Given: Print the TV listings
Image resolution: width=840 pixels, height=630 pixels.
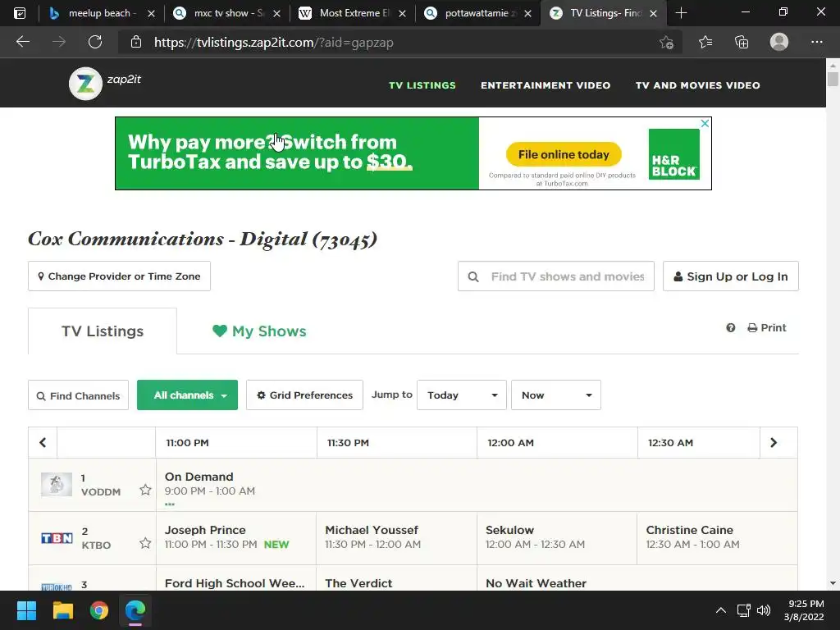Looking at the screenshot, I should point(767,328).
